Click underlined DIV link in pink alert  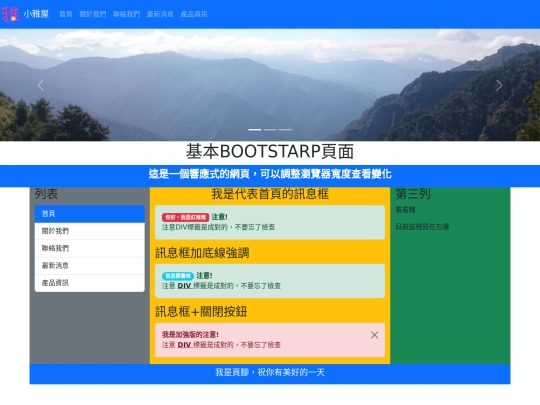(184, 345)
